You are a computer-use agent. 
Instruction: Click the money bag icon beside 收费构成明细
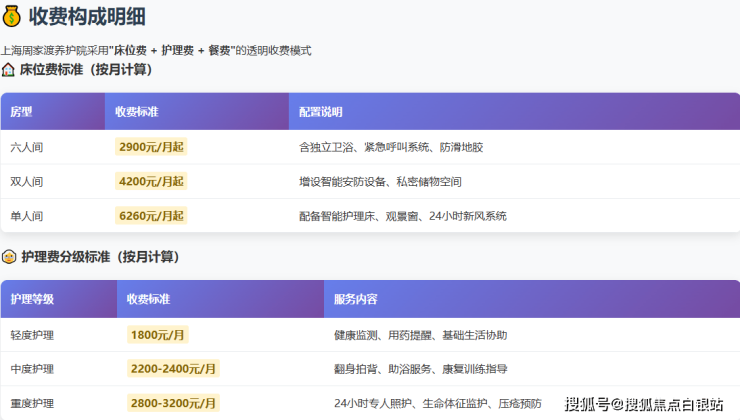12,16
